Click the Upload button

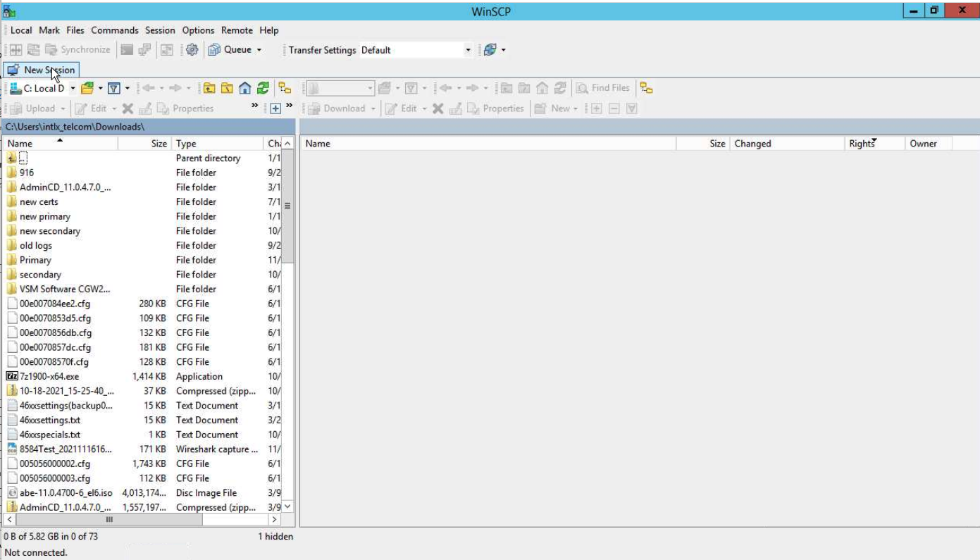coord(33,108)
